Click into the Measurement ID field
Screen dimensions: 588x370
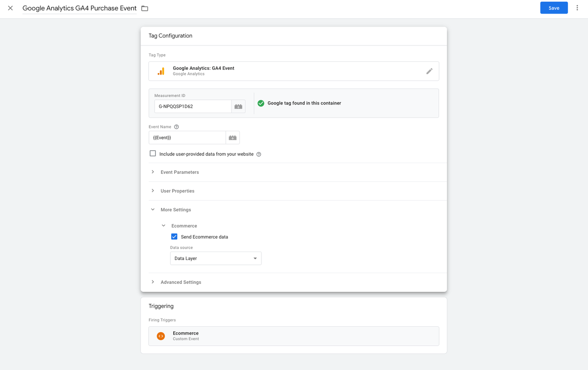[x=193, y=106]
